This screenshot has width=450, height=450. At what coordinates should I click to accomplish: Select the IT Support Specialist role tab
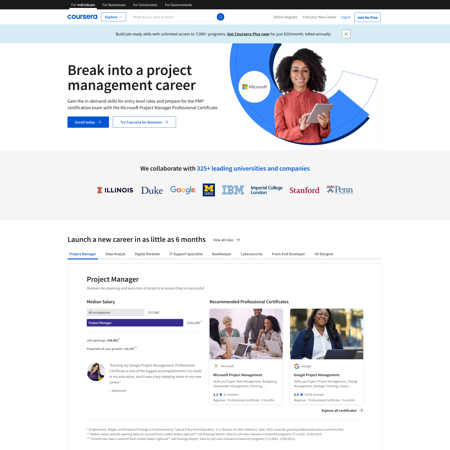pyautogui.click(x=186, y=254)
